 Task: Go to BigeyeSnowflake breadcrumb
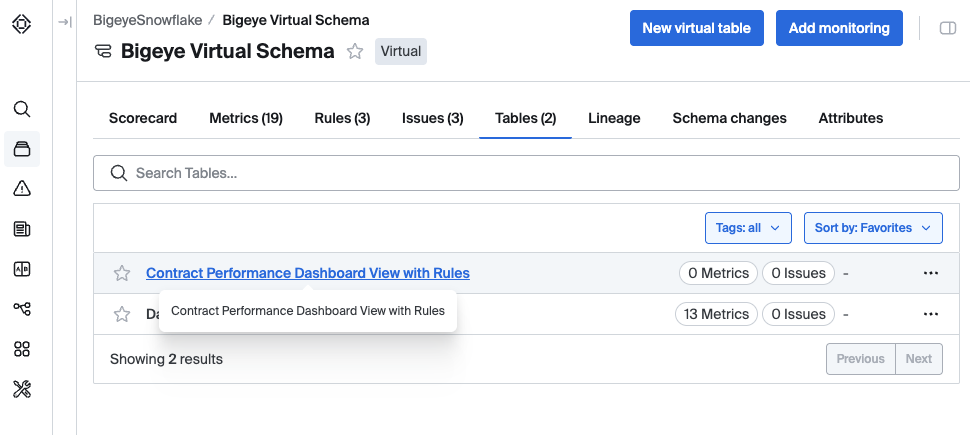147,20
